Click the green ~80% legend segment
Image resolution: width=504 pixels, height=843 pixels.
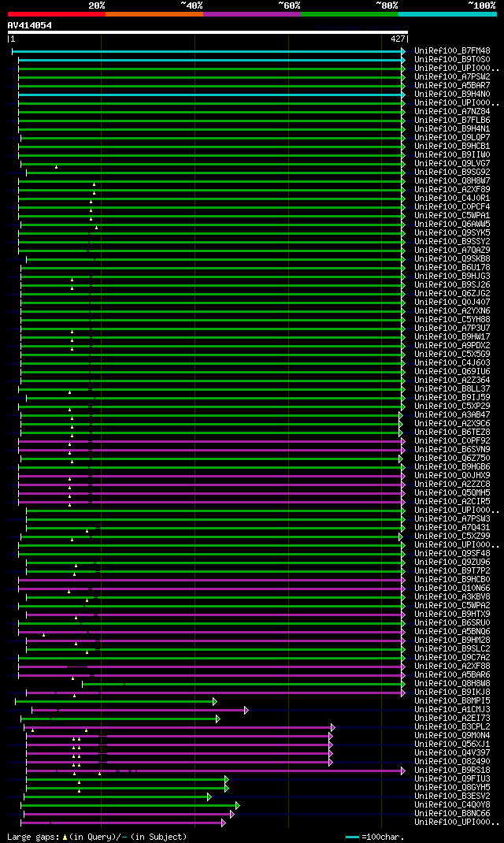(350, 14)
